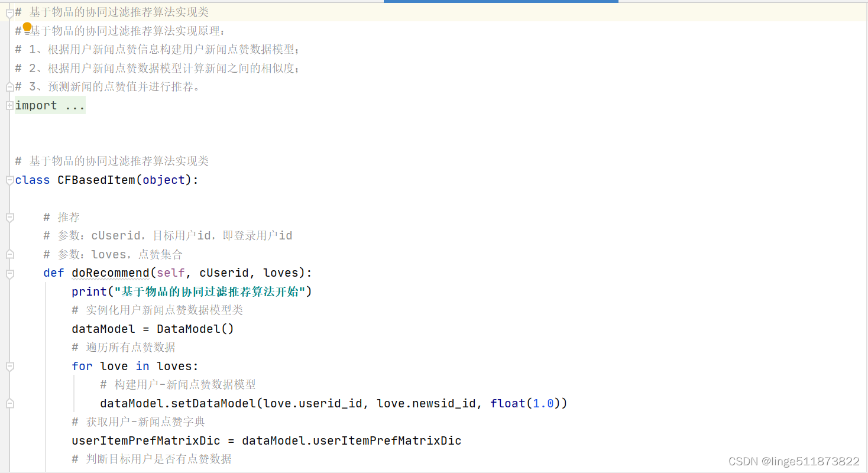This screenshot has width=868, height=473.
Task: Click comment 基于物品的协同过滤推荐算法实现原理
Action: (x=120, y=31)
